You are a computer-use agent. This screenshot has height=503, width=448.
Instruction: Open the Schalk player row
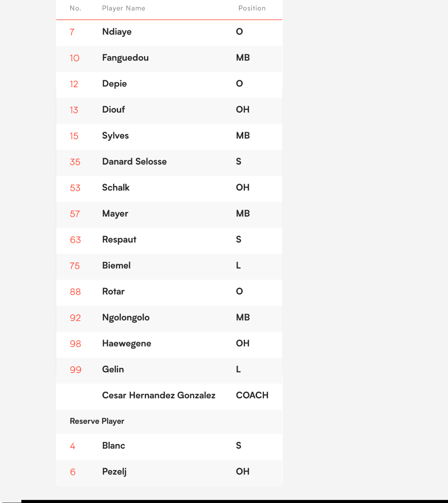pos(169,188)
